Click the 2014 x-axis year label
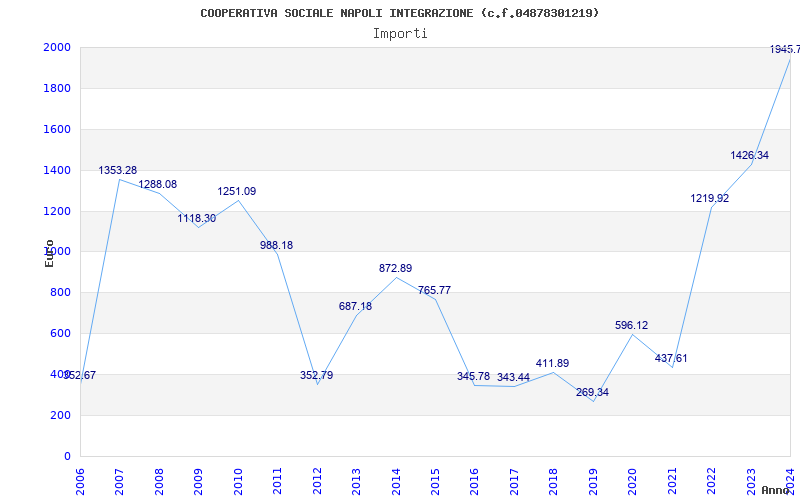 click(x=396, y=481)
